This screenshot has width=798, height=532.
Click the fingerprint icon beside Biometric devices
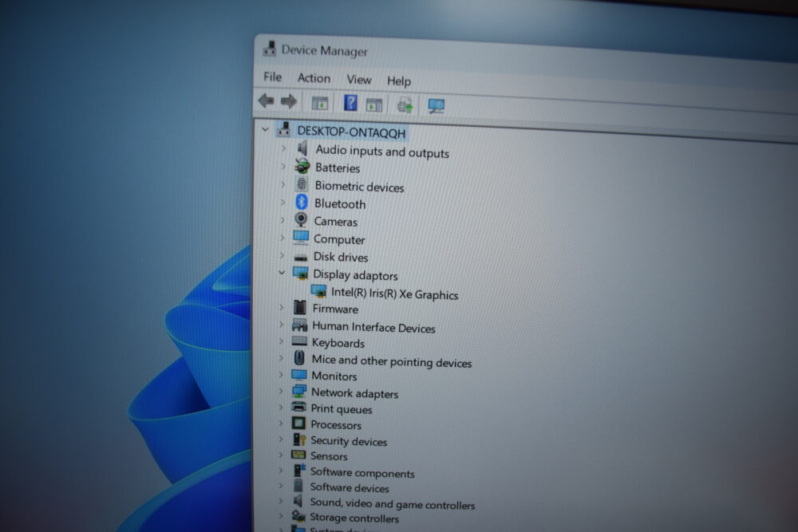coord(302,184)
